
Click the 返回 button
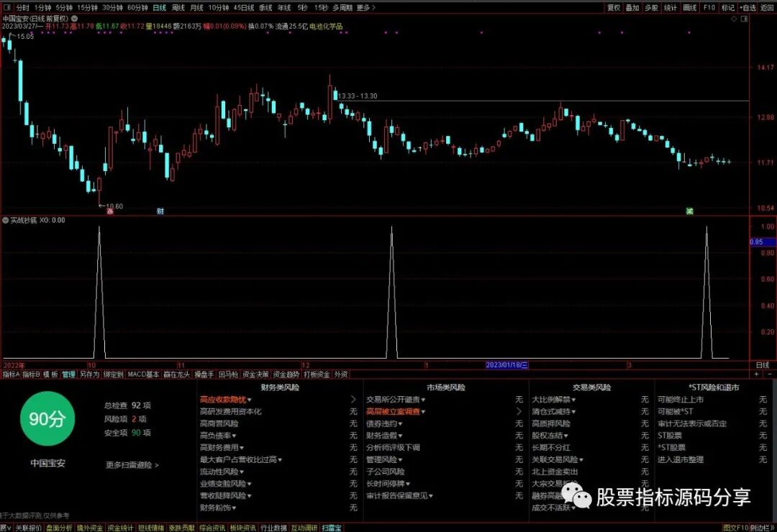pyautogui.click(x=767, y=7)
